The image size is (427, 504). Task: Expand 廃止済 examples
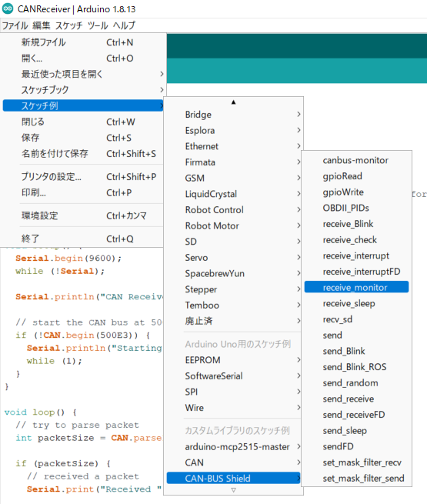[x=234, y=321]
